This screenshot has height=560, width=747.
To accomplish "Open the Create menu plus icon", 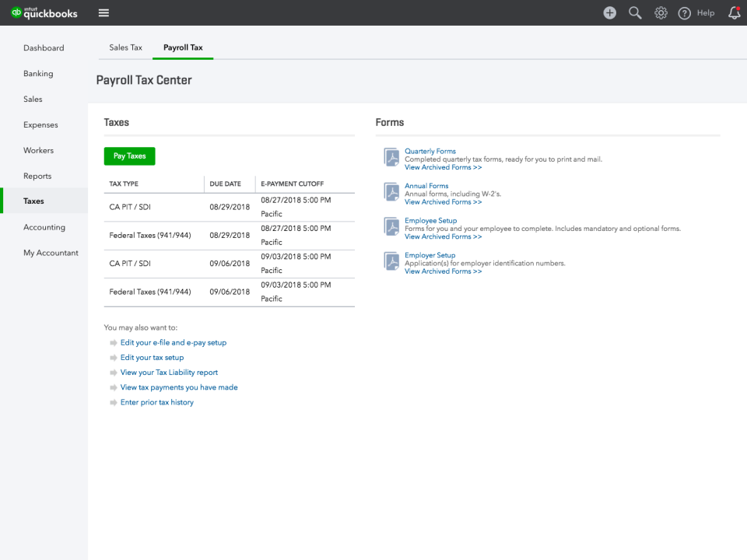I will pos(610,12).
